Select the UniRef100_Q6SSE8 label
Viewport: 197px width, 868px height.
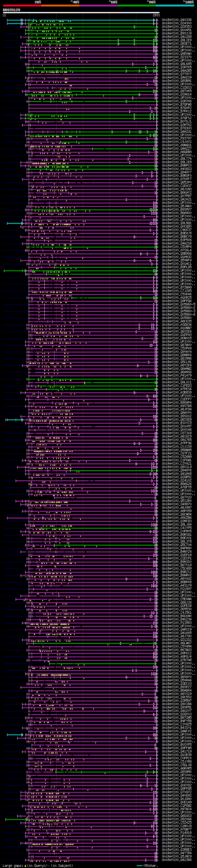click(x=177, y=419)
